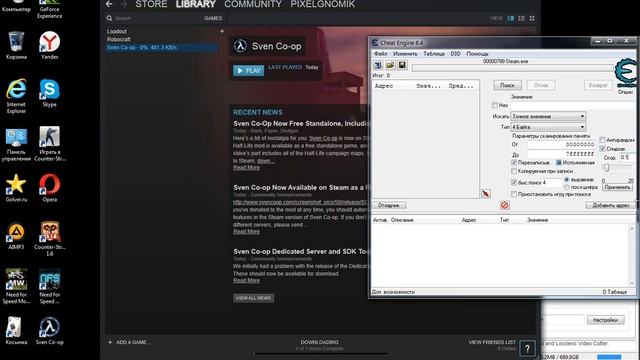This screenshot has height=360, width=640.
Task: Open the Value type 4 Bytes dropdown
Action: click(x=549, y=127)
